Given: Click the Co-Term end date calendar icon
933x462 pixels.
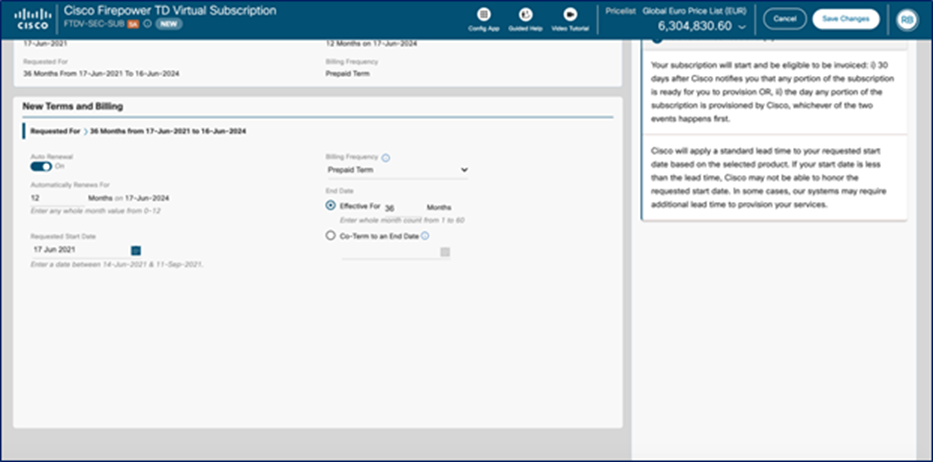Looking at the screenshot, I should point(445,252).
